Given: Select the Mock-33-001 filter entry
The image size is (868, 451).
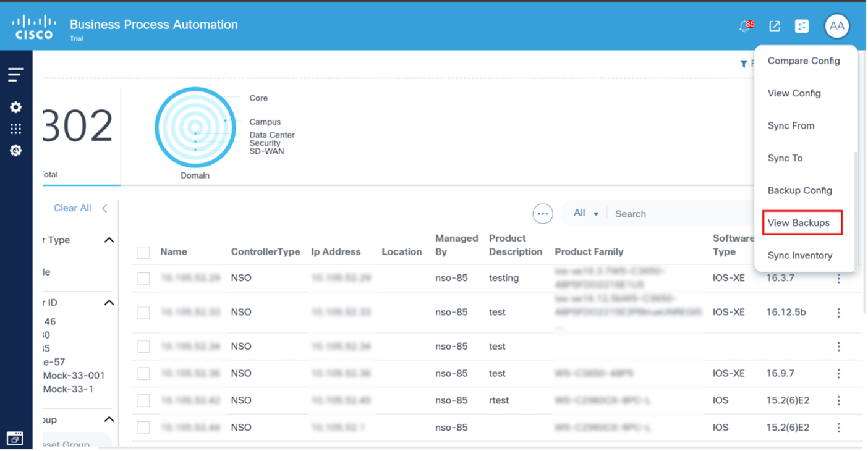Looking at the screenshot, I should 74,376.
